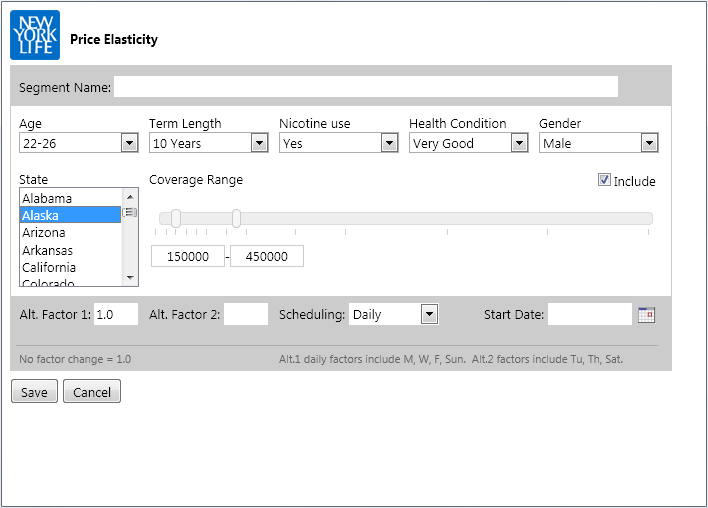Click the State list scroll-down arrow

(130, 278)
